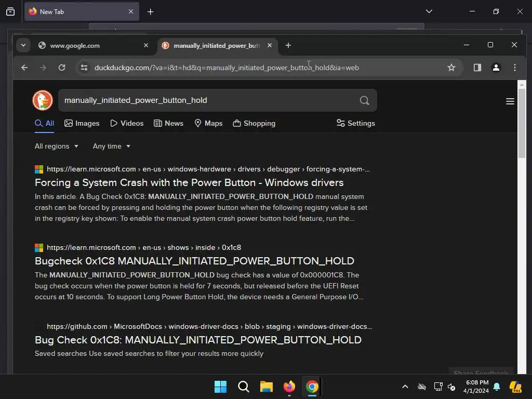Close the Firefox New Tab tab
This screenshot has height=399, width=532.
coord(131,11)
